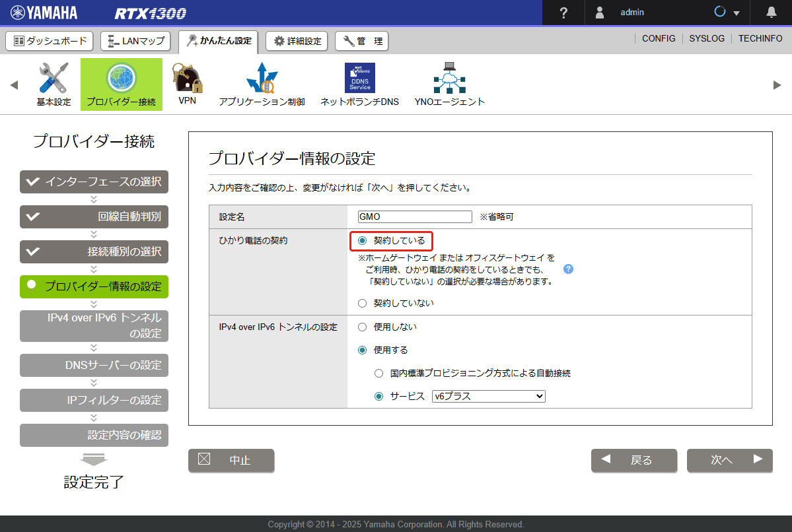Click the 中止 cancel button
This screenshot has width=792, height=532.
click(231, 460)
